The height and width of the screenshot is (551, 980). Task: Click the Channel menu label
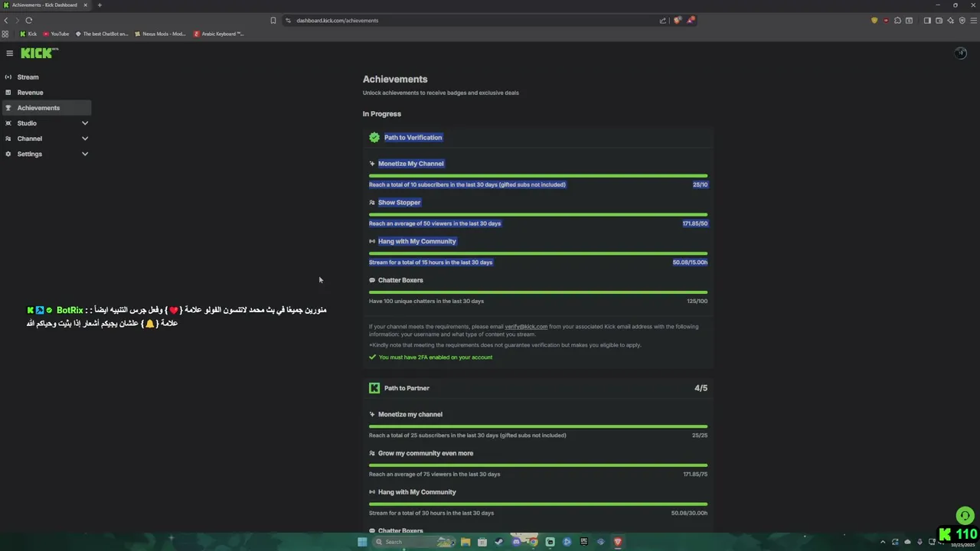30,139
